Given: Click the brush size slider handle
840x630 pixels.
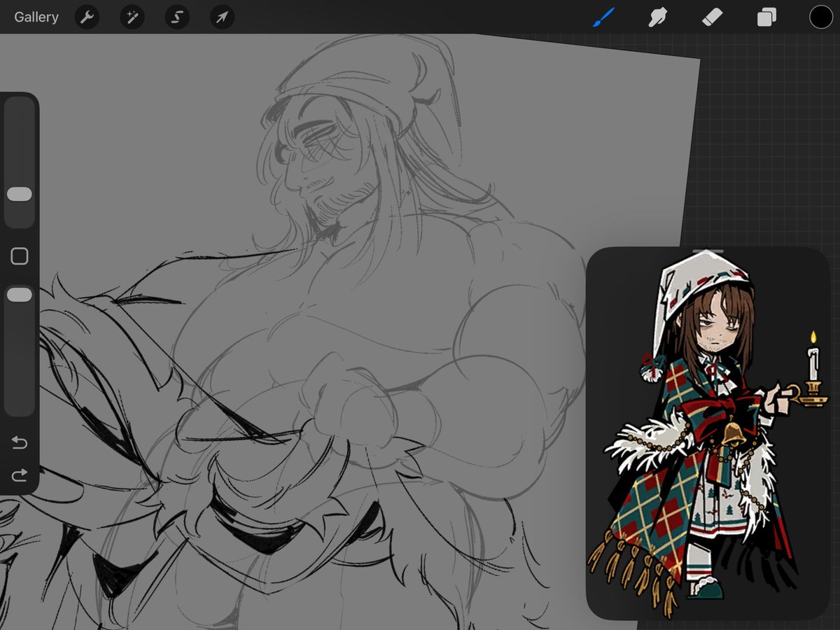Looking at the screenshot, I should pos(20,195).
